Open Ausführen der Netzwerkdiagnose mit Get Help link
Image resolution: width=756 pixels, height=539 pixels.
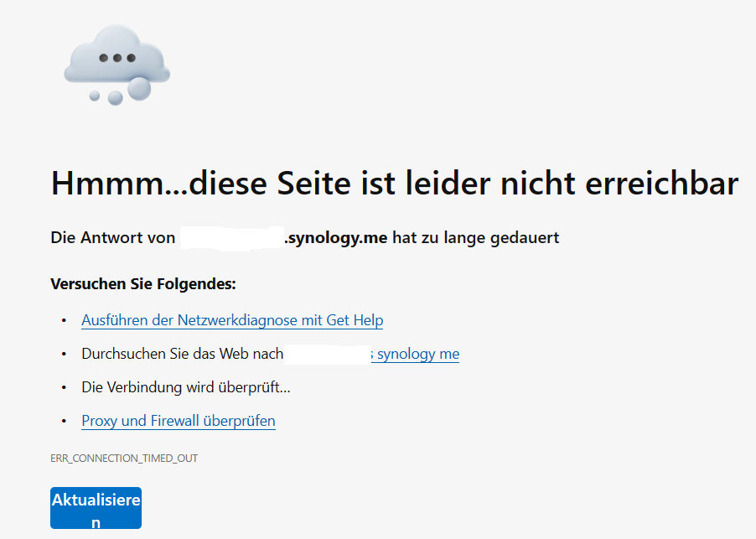(x=232, y=320)
